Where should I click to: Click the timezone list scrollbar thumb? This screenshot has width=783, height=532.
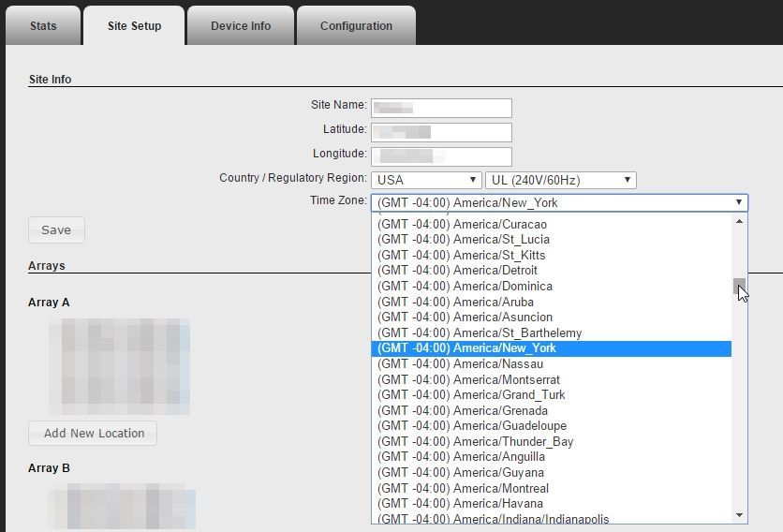click(739, 286)
